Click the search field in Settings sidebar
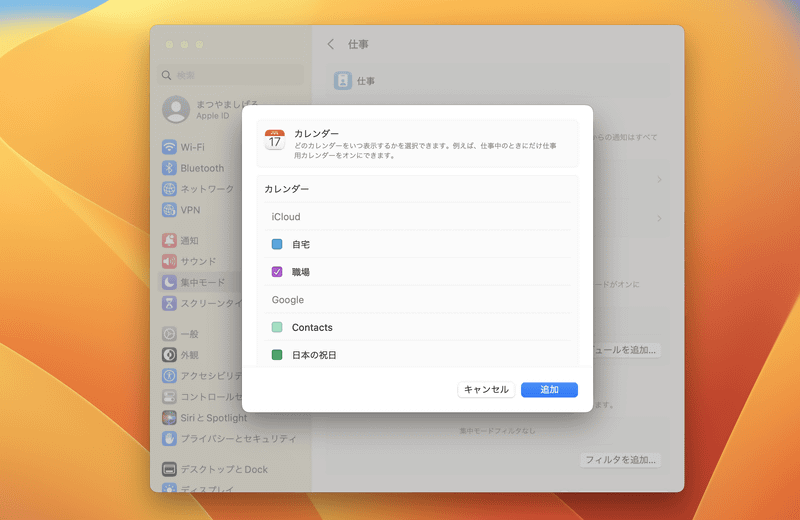The image size is (800, 520). pyautogui.click(x=232, y=75)
